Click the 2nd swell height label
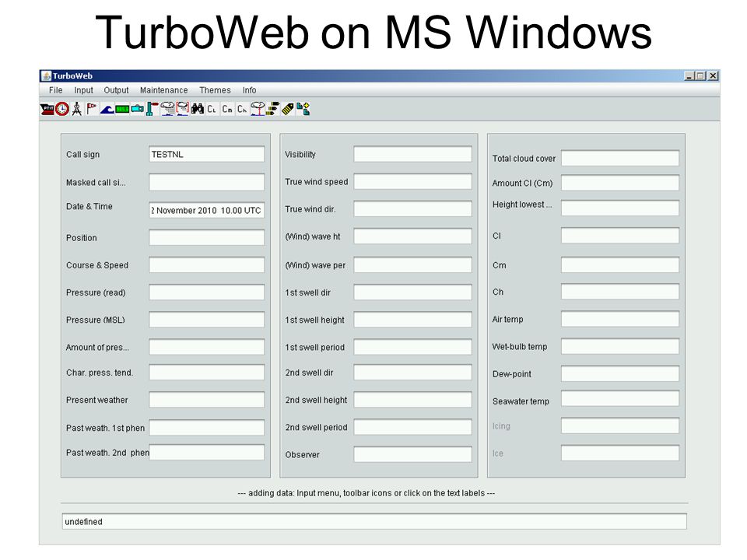 pyautogui.click(x=317, y=401)
